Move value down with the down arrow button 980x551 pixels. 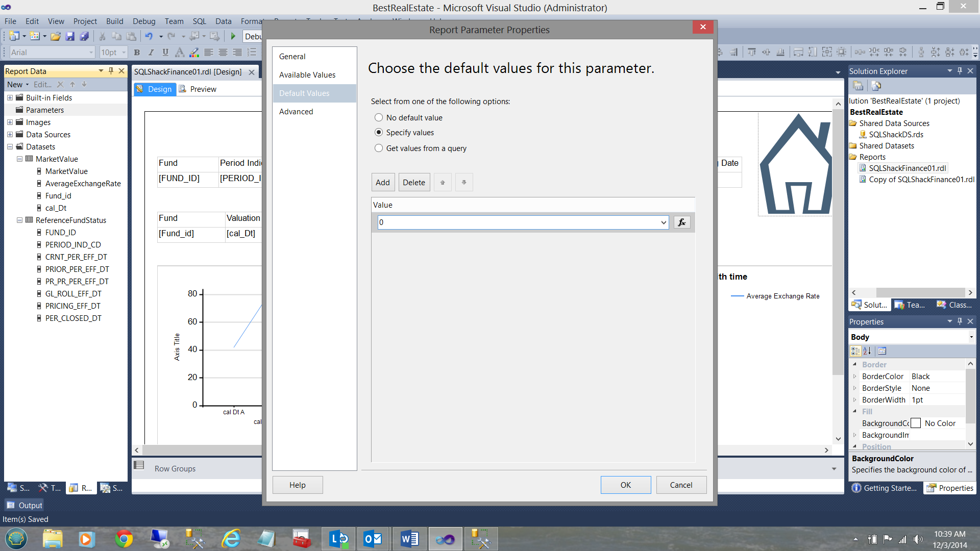(464, 183)
